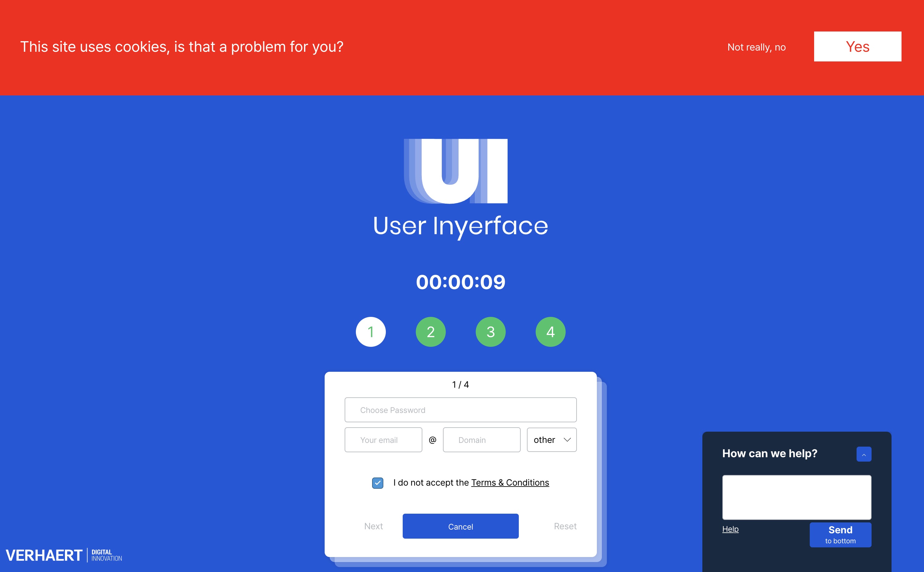Click the chevron-up icon in help panel
Image resolution: width=924 pixels, height=572 pixels.
click(x=864, y=454)
